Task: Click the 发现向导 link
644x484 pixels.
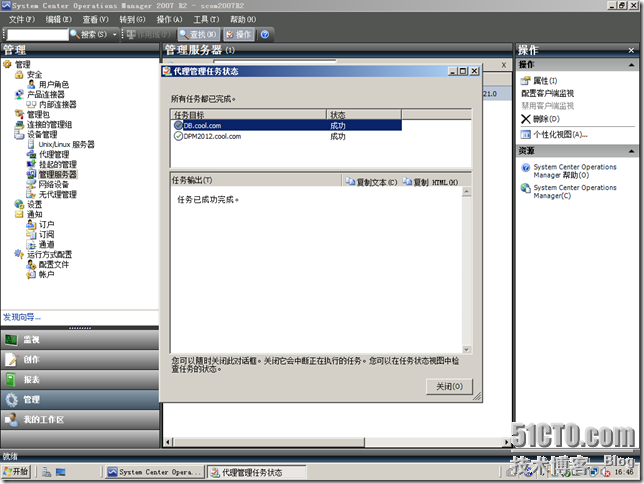Action: (22, 317)
